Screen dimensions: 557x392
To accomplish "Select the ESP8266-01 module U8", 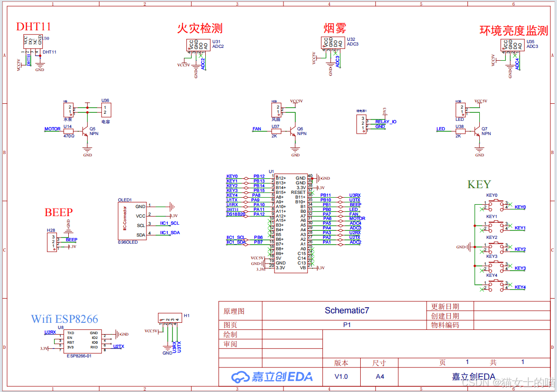I will (82, 341).
